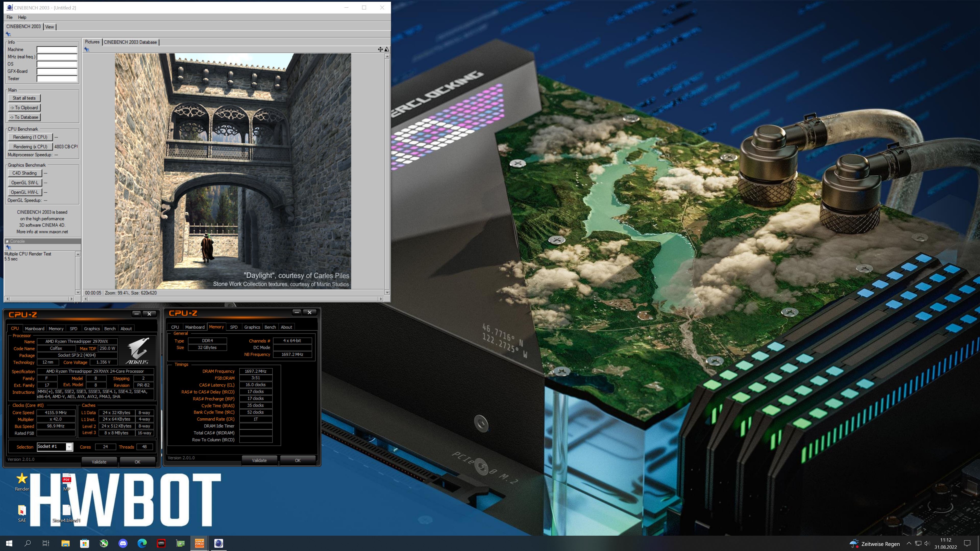
Task: Open the Bench tab in CPU-Z processor window
Action: click(x=109, y=329)
